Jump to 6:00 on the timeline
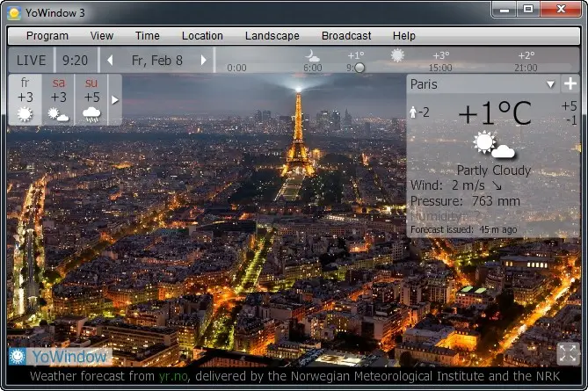Viewport: 588px width, 391px height. [312, 68]
